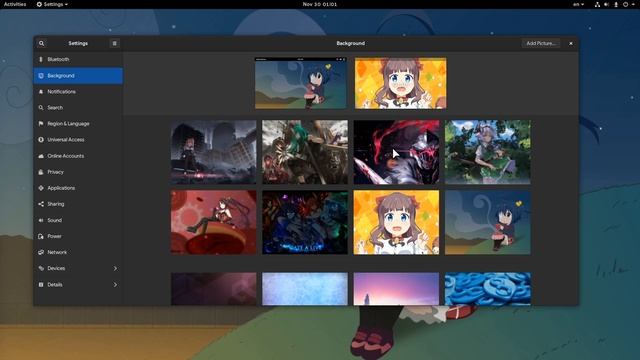Screen dimensions: 640x360
Task: Open the Activities overview
Action: click(x=15, y=4)
